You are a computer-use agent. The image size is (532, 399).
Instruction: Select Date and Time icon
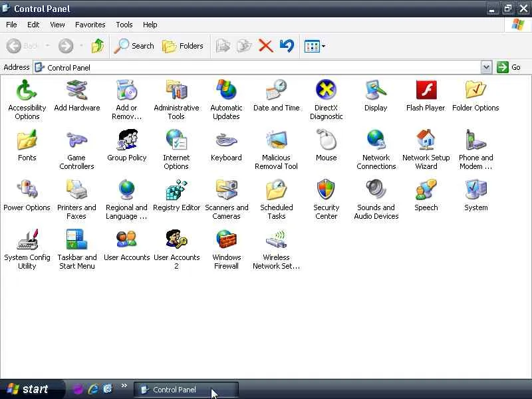276,90
